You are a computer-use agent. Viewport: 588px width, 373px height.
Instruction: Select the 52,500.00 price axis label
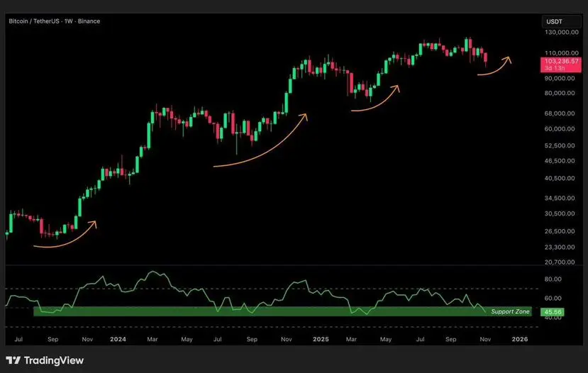point(560,145)
